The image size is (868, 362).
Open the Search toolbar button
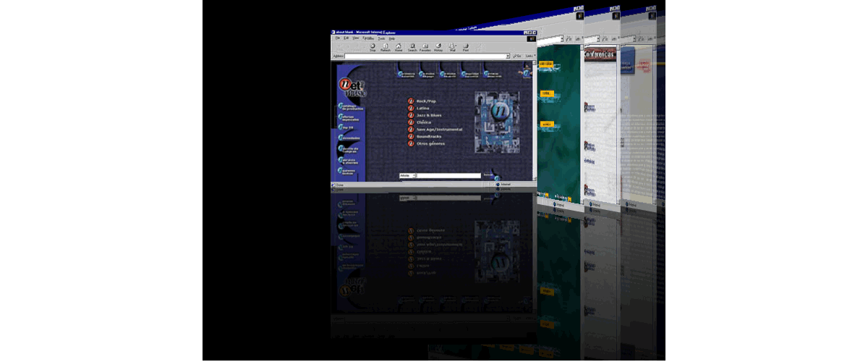click(412, 47)
